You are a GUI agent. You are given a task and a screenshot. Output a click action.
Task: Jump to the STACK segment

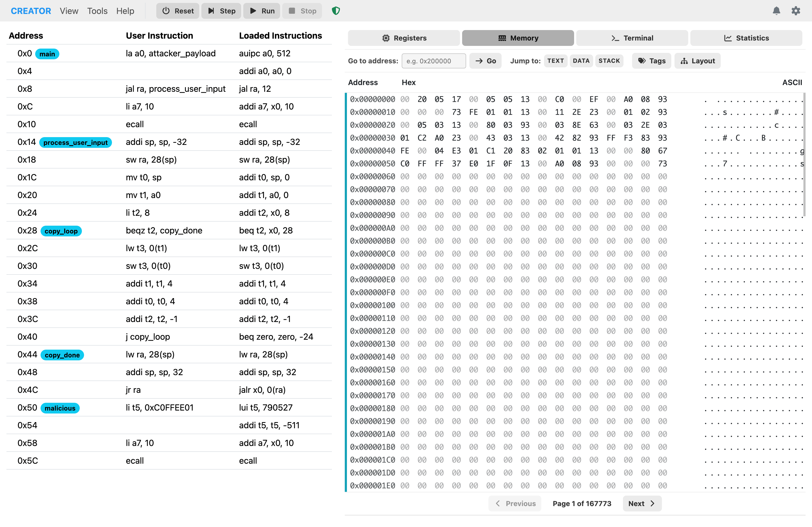[x=609, y=61]
